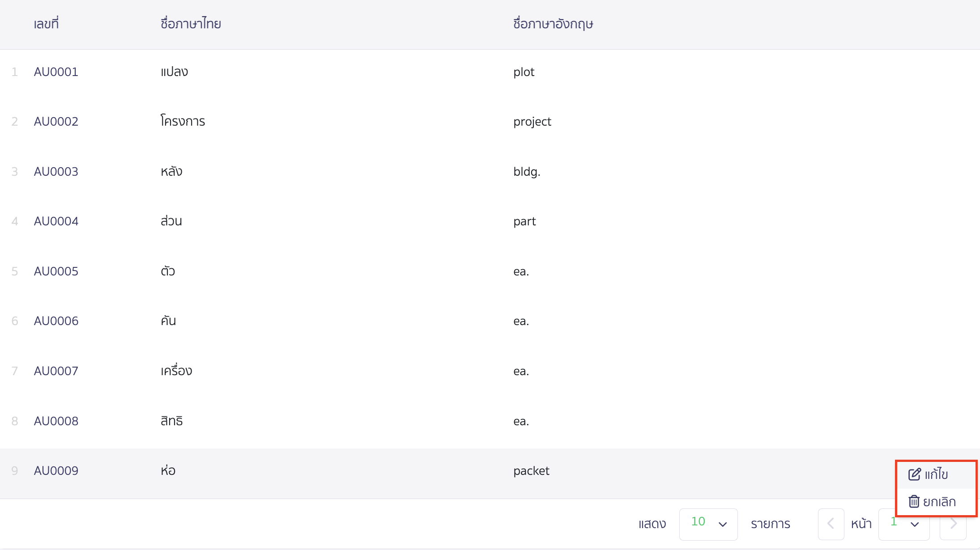Click the AU0003 code cell
This screenshot has width=980, height=550.
[x=56, y=172]
